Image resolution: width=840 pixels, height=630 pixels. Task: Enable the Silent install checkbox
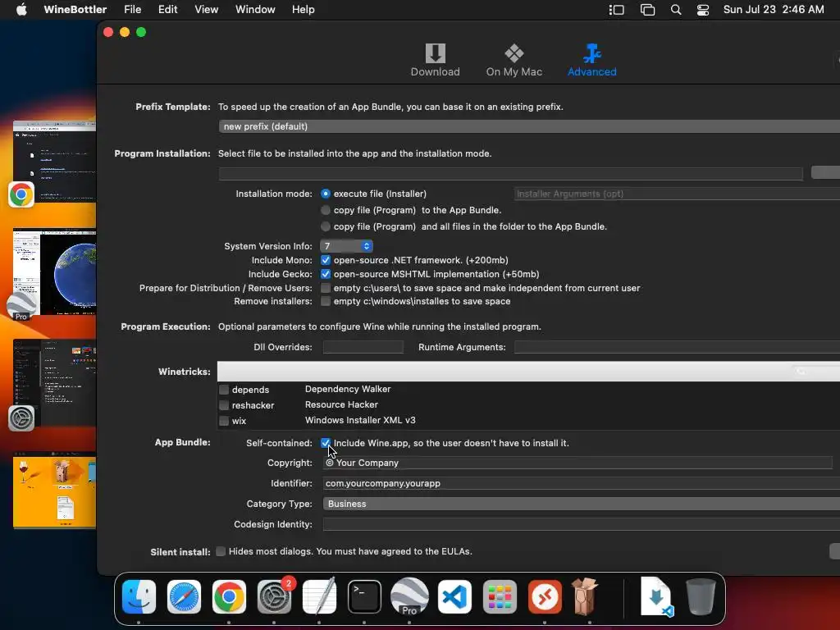(221, 551)
